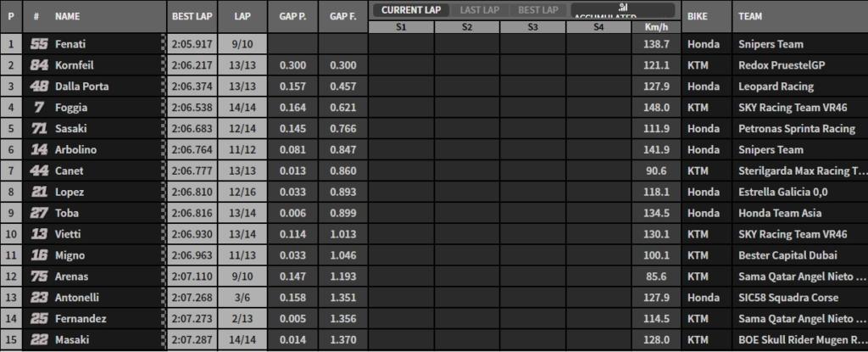
Task: Sort riders by the Name header
Action: [x=67, y=16]
